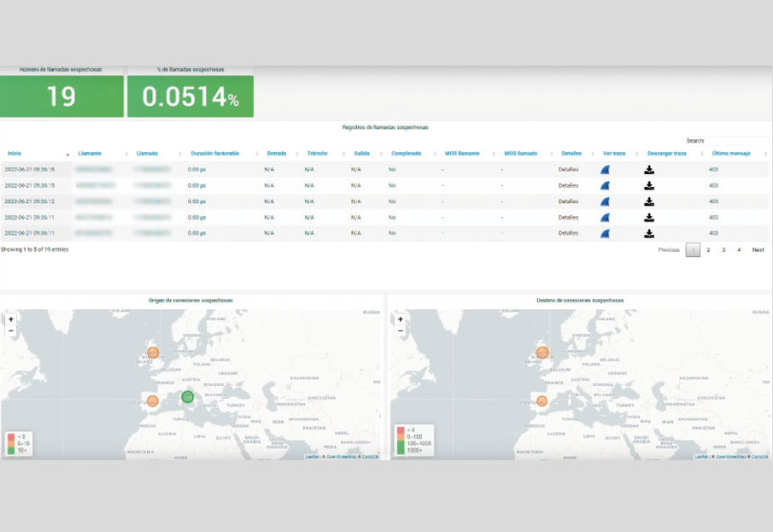The height and width of the screenshot is (532, 773).
Task: Open the Leaflet link on the destination map
Action: coord(701,457)
